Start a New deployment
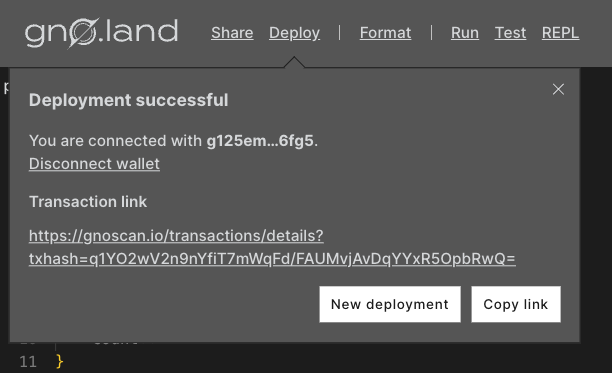This screenshot has height=373, width=612. click(x=390, y=304)
